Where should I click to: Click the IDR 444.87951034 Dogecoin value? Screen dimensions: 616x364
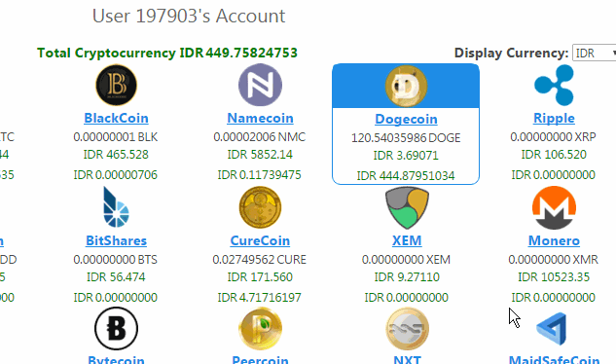(406, 176)
